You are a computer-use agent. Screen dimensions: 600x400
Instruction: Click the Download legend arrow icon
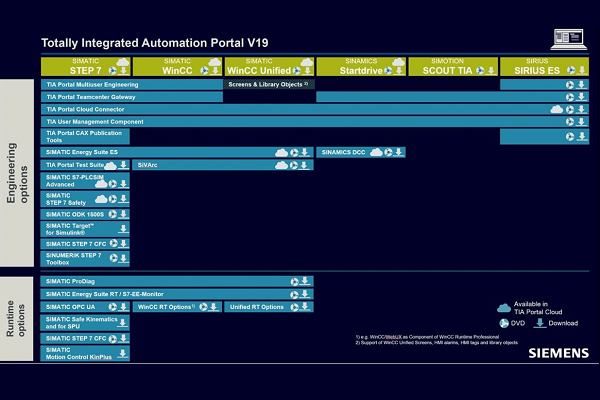tap(540, 323)
